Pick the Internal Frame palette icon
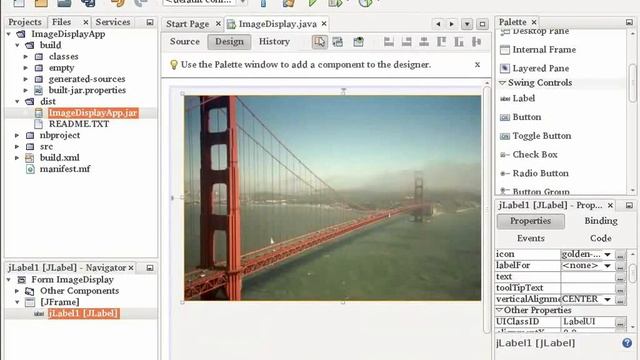Screen dimensions: 640x360 click(505, 50)
